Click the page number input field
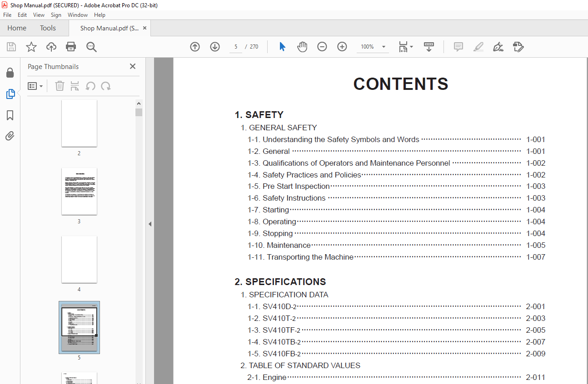Viewport: 588px width, 384px height. click(236, 47)
